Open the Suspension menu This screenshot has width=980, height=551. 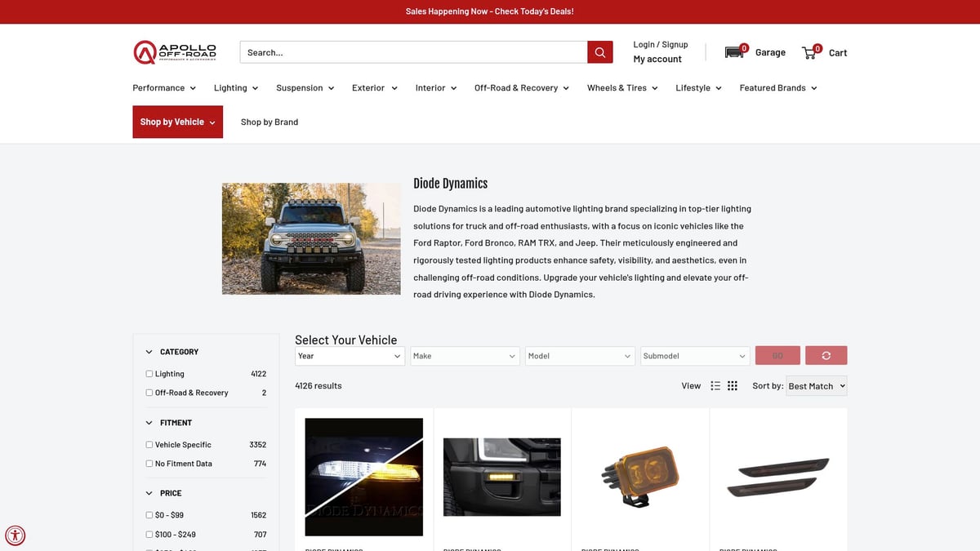[305, 88]
